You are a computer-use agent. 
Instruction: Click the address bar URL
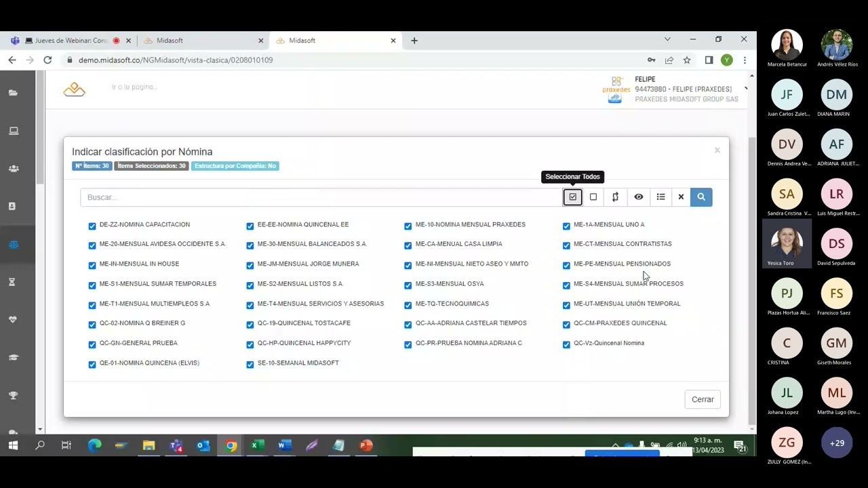point(176,60)
